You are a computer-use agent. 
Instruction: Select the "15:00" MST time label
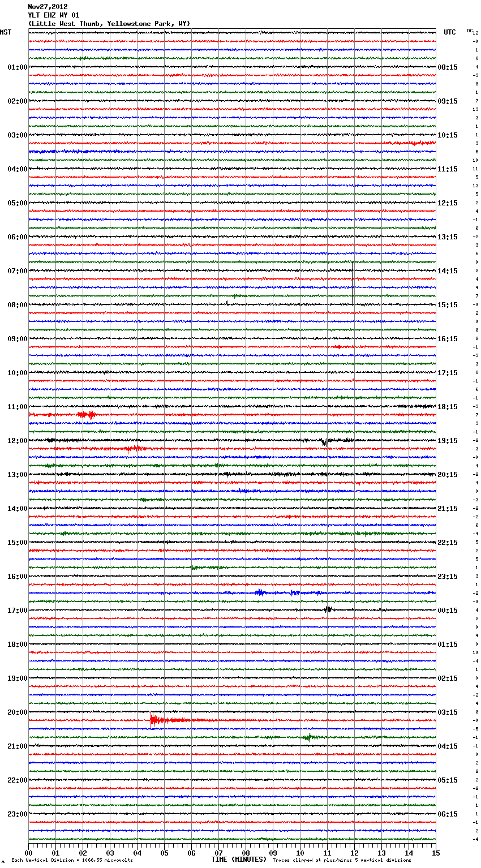point(18,543)
